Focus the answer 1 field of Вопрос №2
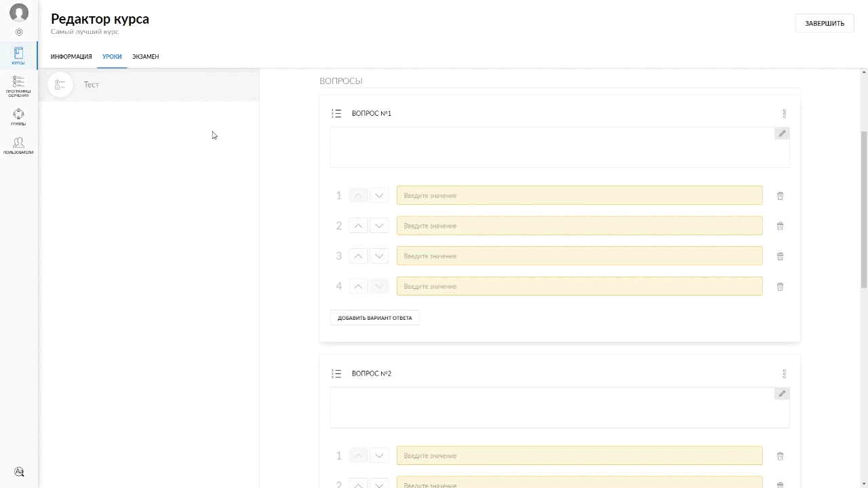 pyautogui.click(x=580, y=455)
